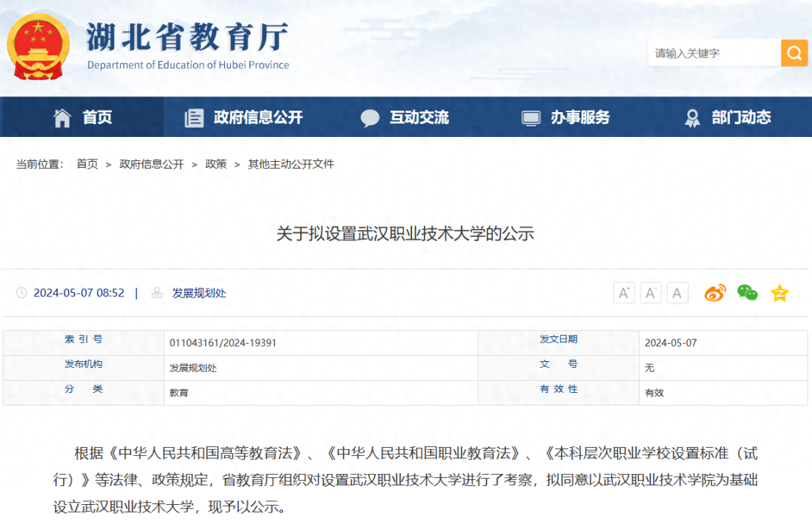Screen dimensions: 812x529
Task: Favorite the page using the QZone star
Action: pos(779,293)
